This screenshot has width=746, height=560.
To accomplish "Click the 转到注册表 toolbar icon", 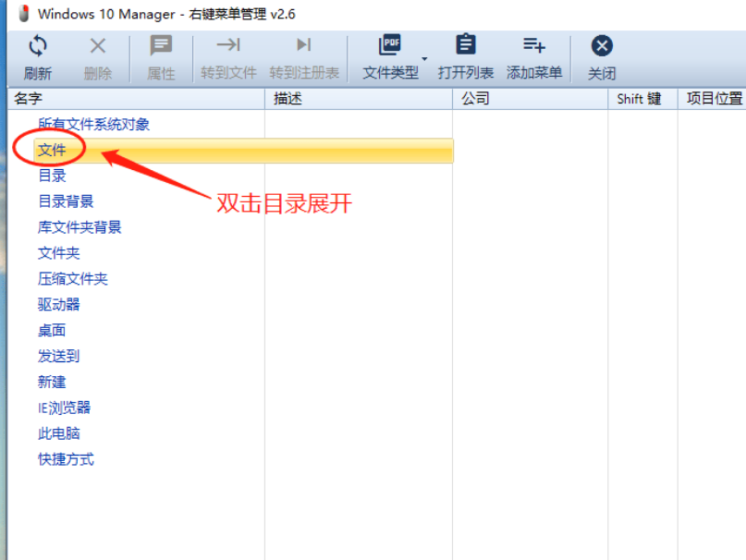I will (x=303, y=45).
